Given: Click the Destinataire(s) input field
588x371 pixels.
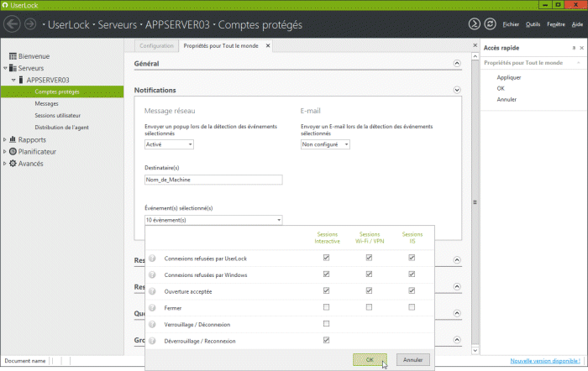Looking at the screenshot, I should (x=213, y=180).
